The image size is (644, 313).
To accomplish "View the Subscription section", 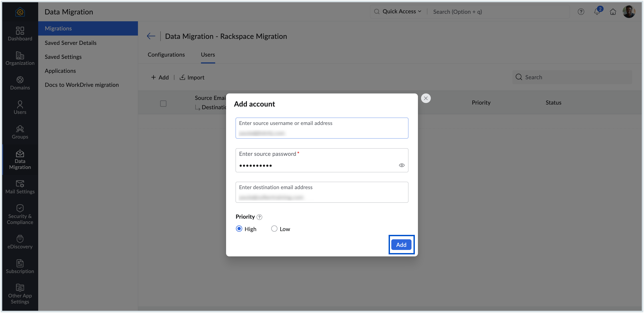I will click(x=20, y=267).
